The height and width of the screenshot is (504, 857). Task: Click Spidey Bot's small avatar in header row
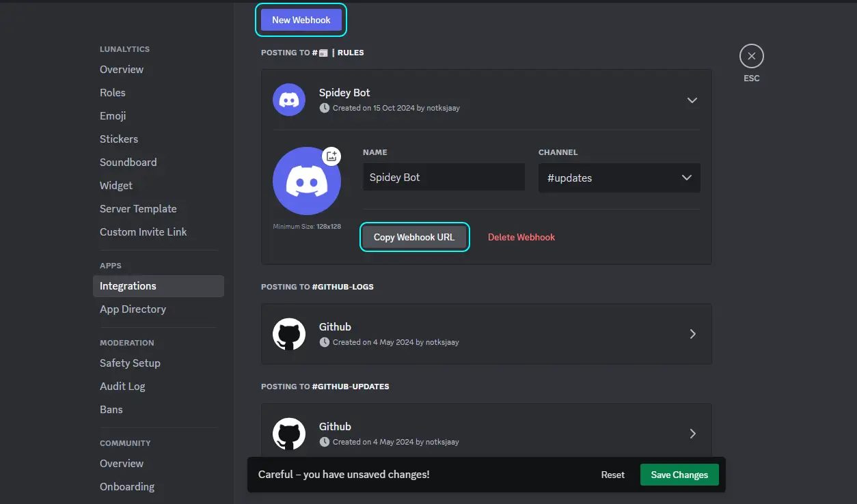(x=289, y=99)
